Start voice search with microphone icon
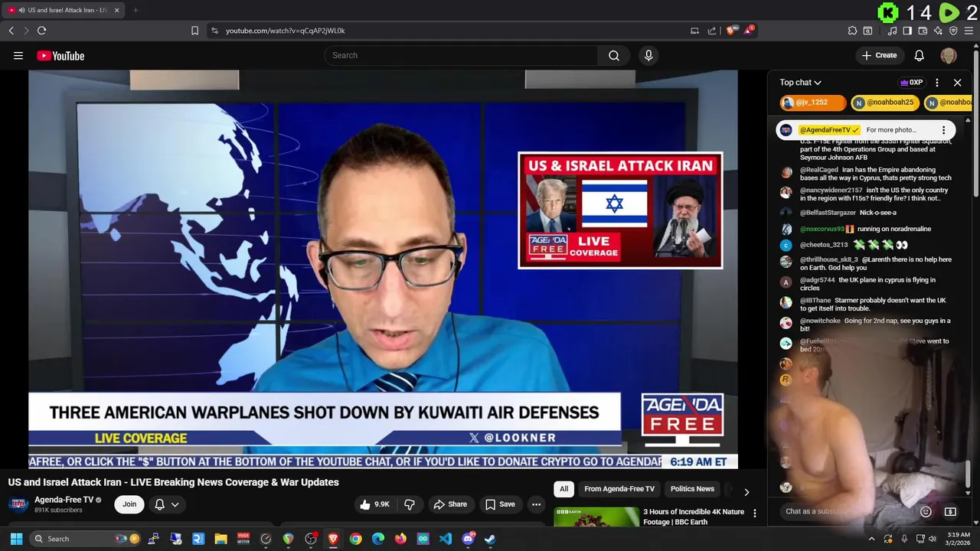The width and height of the screenshot is (980, 551). [x=648, y=55]
